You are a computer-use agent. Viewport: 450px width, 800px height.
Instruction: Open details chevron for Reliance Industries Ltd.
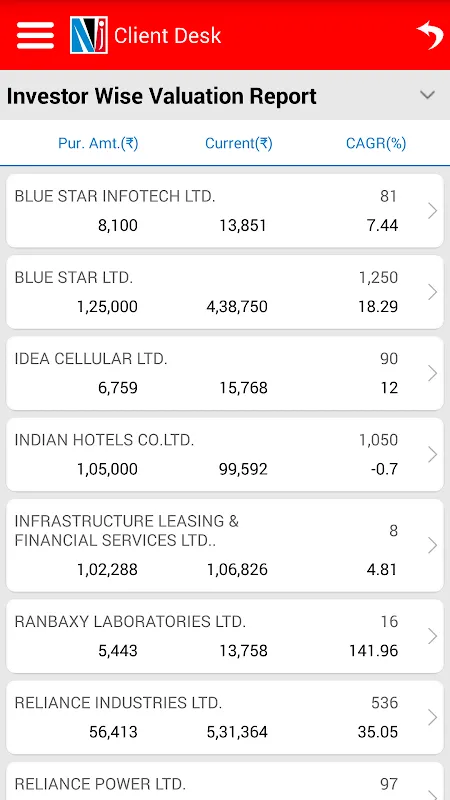(432, 717)
